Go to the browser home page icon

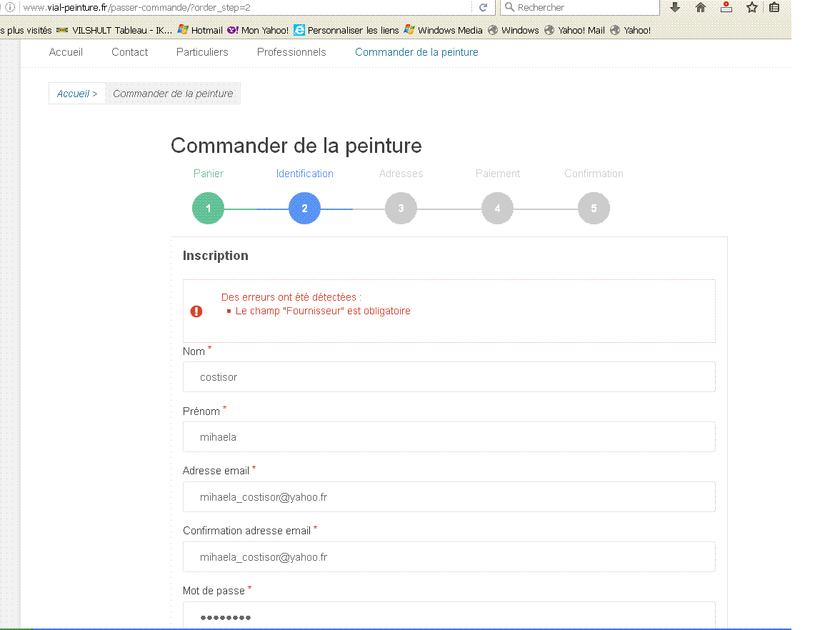coord(700,7)
